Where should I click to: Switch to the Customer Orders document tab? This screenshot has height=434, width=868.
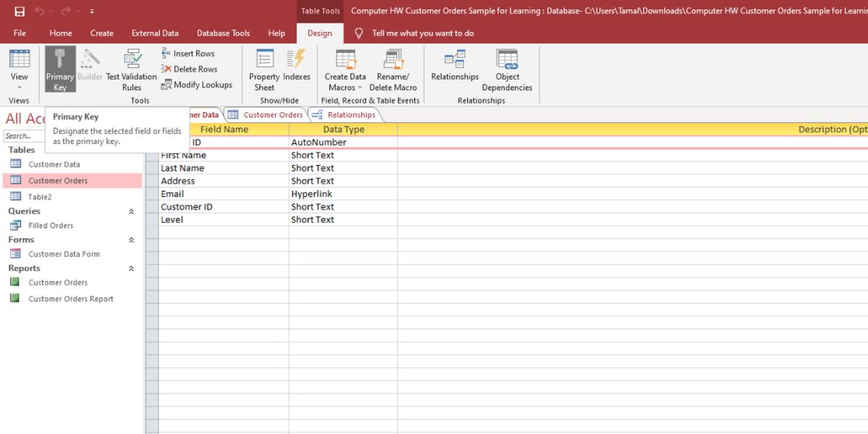pyautogui.click(x=265, y=115)
